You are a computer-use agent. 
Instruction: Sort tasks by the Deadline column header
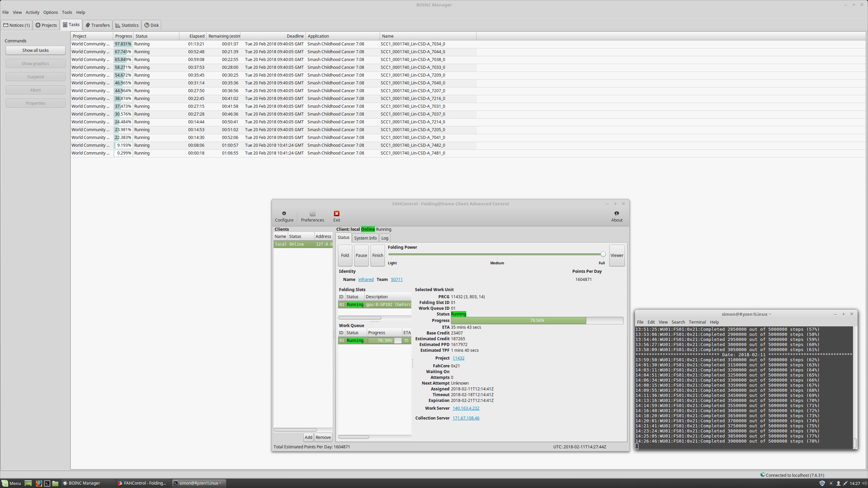(x=273, y=36)
